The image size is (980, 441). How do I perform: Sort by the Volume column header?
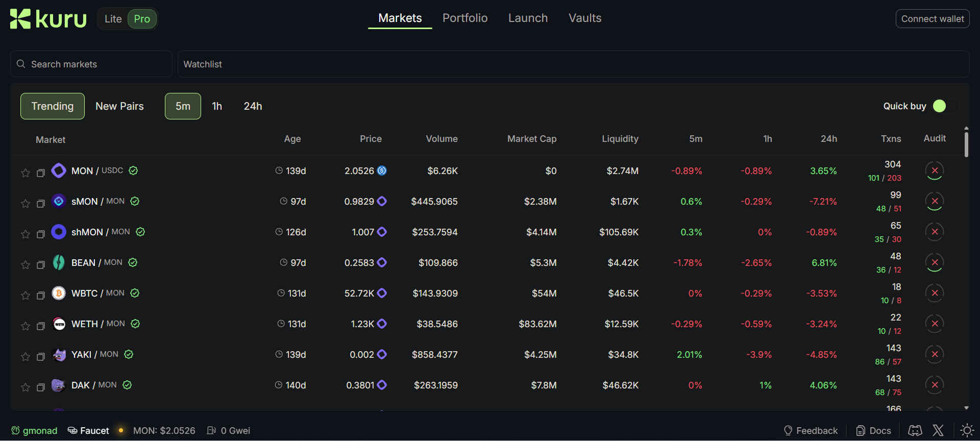coord(442,139)
